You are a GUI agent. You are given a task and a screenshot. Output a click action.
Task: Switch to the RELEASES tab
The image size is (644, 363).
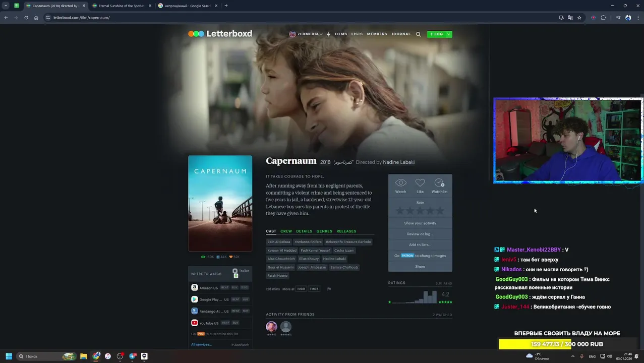point(346,231)
